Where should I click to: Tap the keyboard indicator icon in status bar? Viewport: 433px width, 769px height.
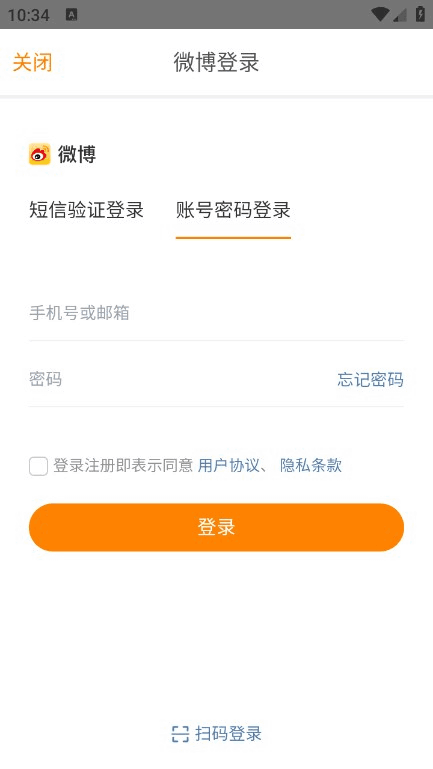[72, 15]
